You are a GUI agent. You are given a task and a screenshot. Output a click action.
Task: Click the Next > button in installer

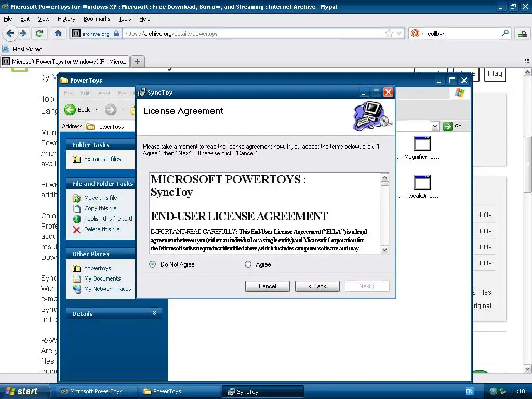pyautogui.click(x=367, y=286)
